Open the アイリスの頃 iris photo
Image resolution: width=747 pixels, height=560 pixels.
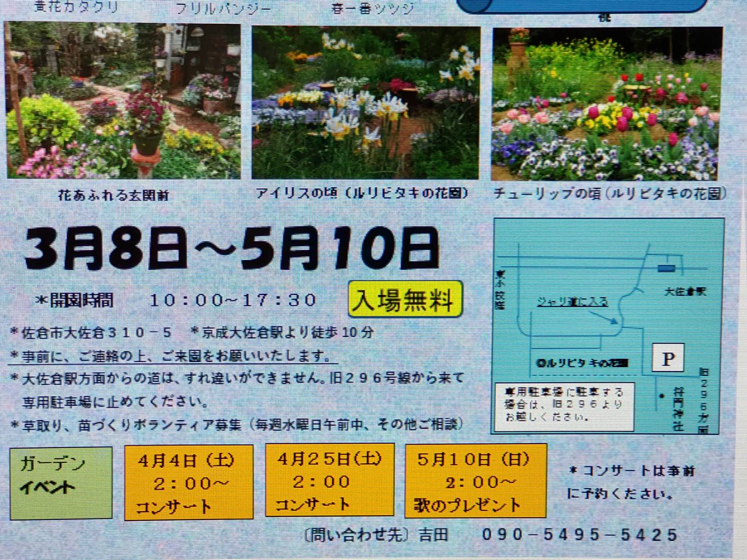coord(365,103)
